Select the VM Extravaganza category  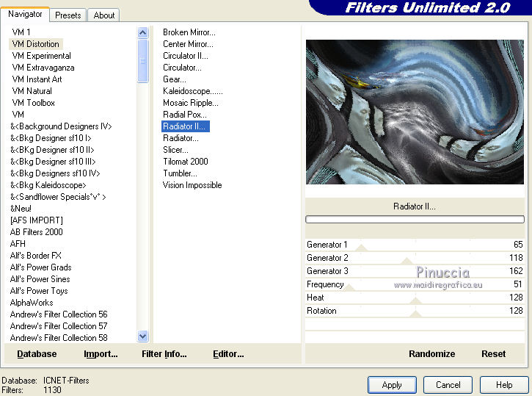[43, 68]
